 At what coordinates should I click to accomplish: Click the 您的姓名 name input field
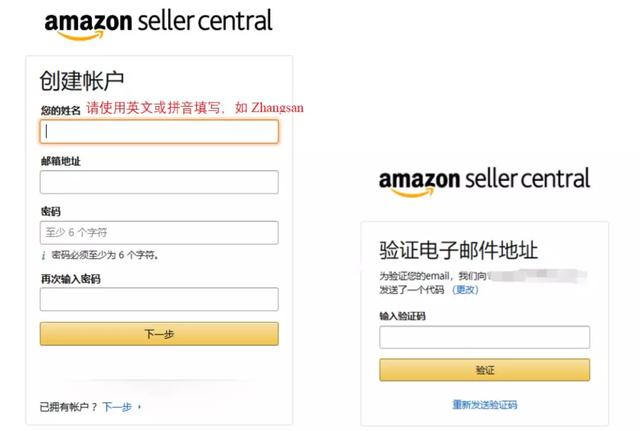click(159, 131)
